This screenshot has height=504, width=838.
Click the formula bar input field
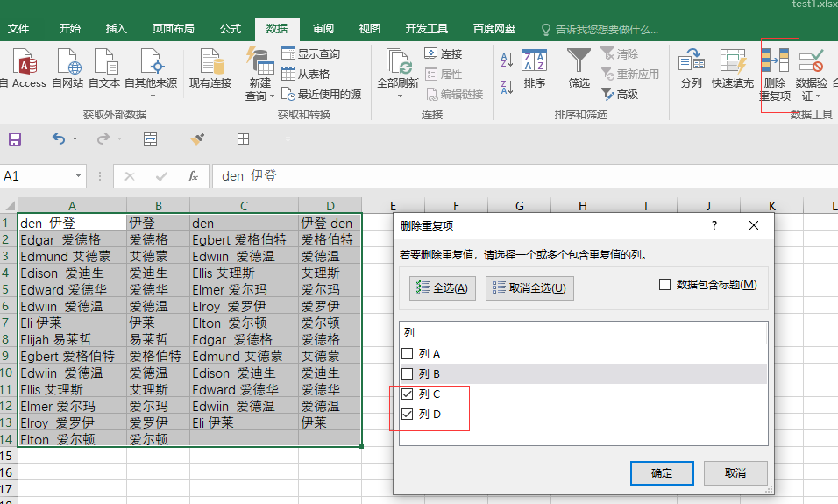[524, 176]
